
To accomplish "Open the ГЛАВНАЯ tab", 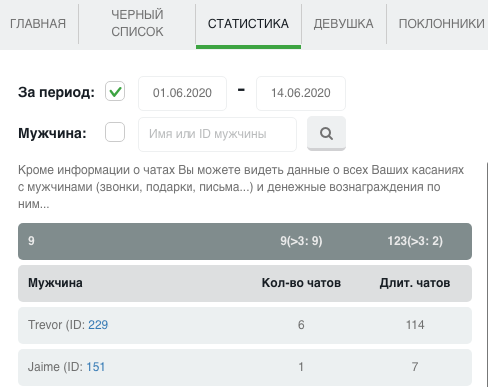I will coord(38,24).
